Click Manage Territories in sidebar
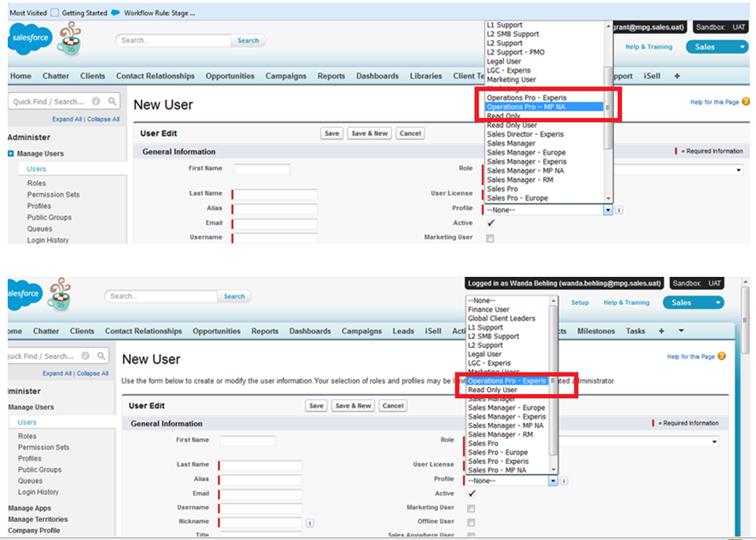Screen dimensions: 756x540 click(x=38, y=519)
